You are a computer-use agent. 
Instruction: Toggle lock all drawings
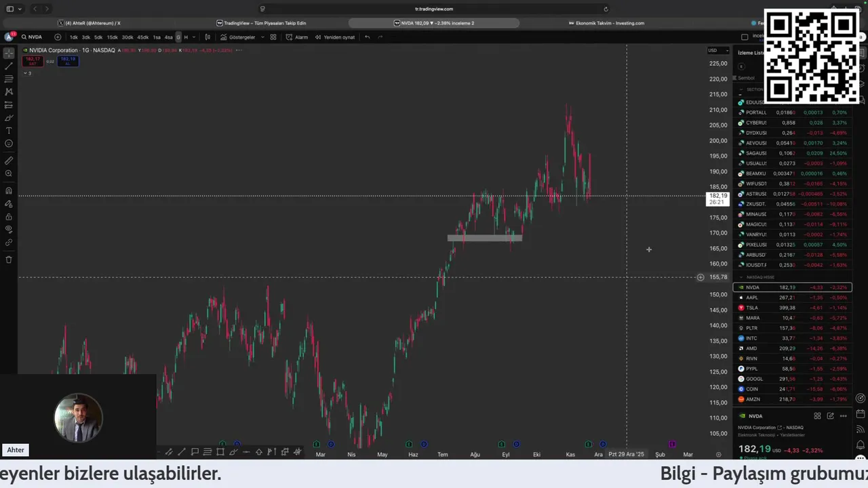point(9,216)
